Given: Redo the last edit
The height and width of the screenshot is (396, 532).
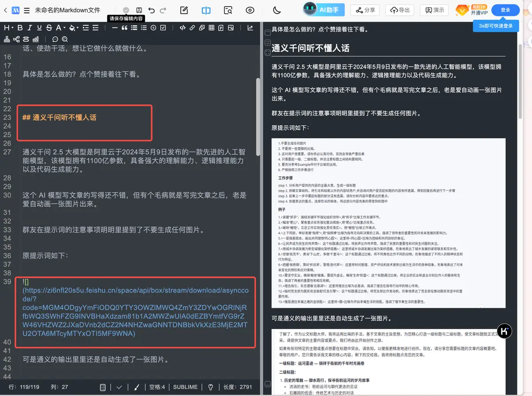Looking at the screenshot, I should click(x=163, y=10).
